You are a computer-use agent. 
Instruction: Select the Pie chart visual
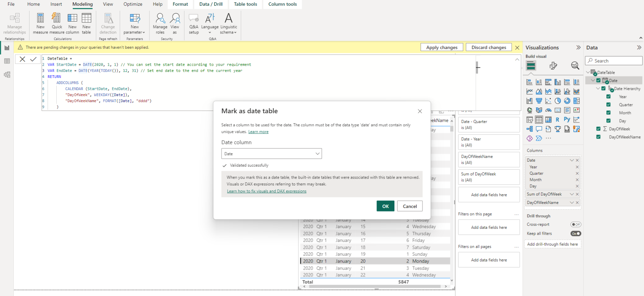pos(558,101)
